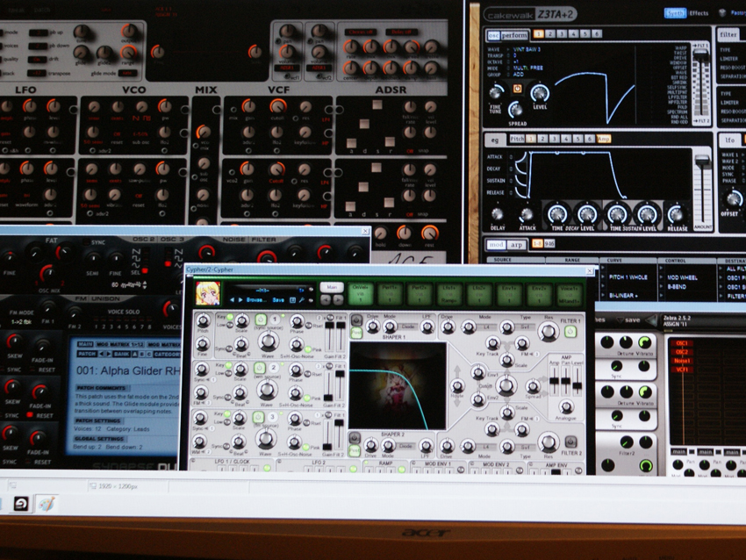Open MOD MATRIX 1>12 tab in Dune display
This screenshot has height=560, width=746.
[x=120, y=344]
